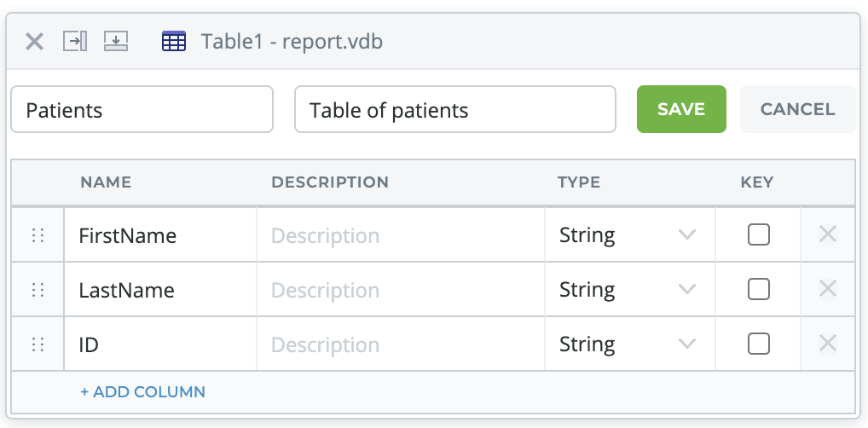Dock panel to the bottom icon

(116, 42)
